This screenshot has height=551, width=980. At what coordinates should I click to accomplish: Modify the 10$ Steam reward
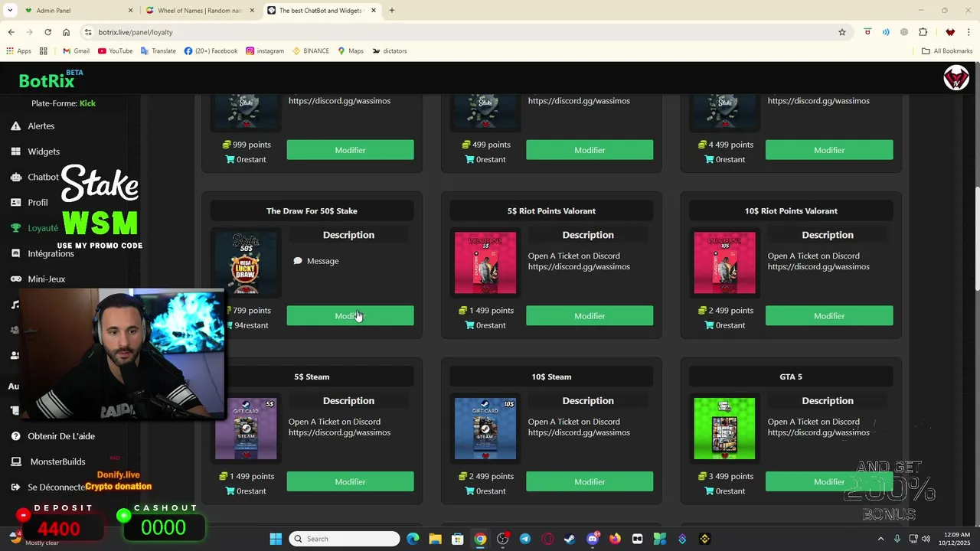point(590,482)
